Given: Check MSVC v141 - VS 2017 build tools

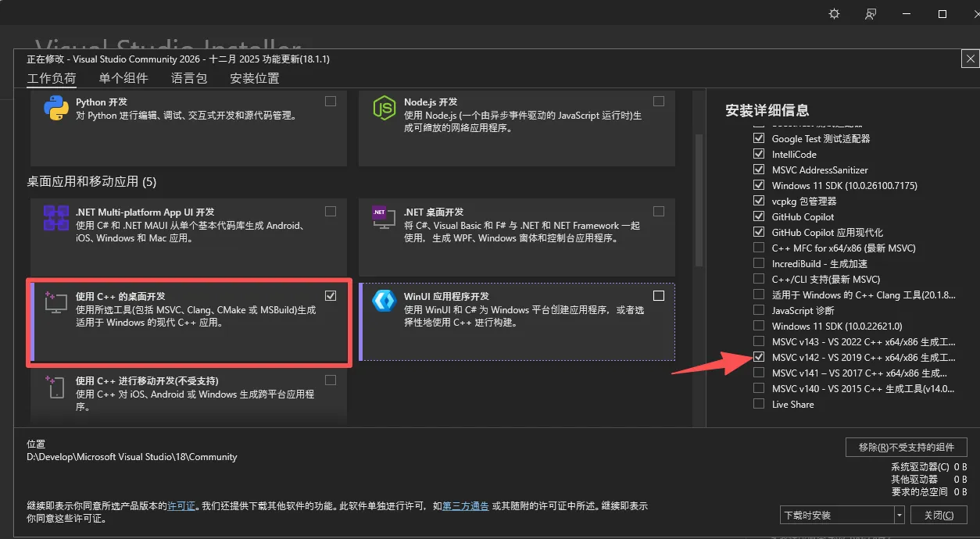Looking at the screenshot, I should (x=759, y=373).
